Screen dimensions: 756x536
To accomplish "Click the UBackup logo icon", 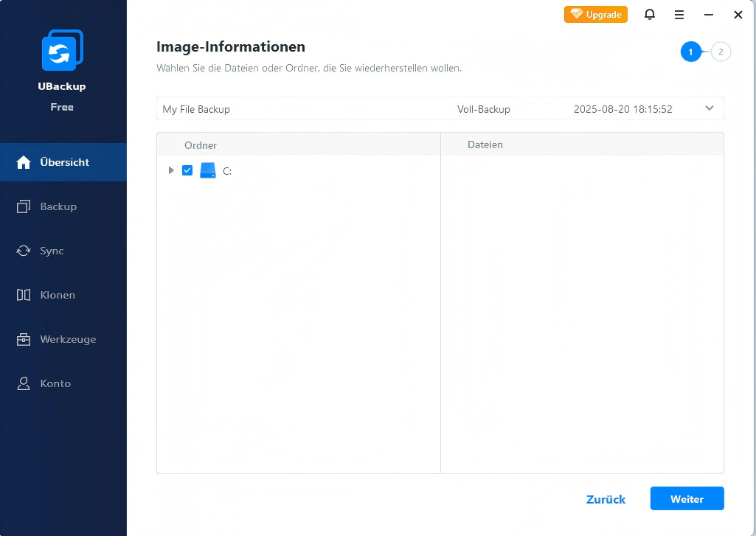I will 62,51.
